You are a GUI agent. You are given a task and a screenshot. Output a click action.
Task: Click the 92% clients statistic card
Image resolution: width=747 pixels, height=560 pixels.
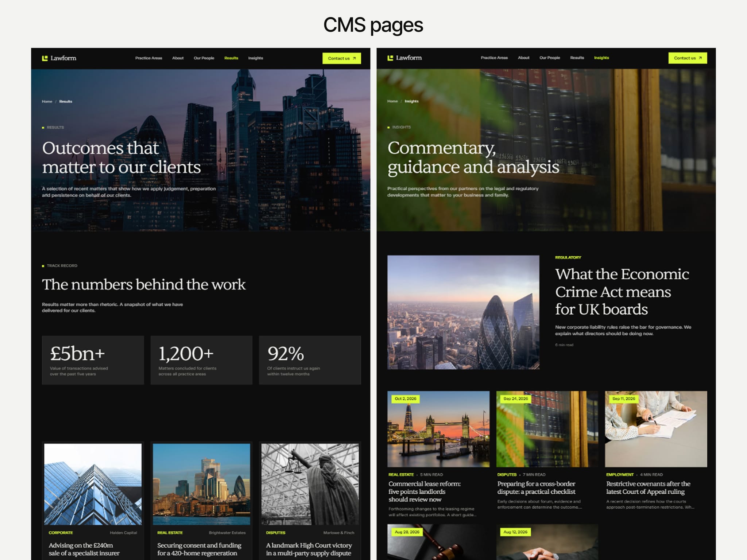(x=310, y=360)
